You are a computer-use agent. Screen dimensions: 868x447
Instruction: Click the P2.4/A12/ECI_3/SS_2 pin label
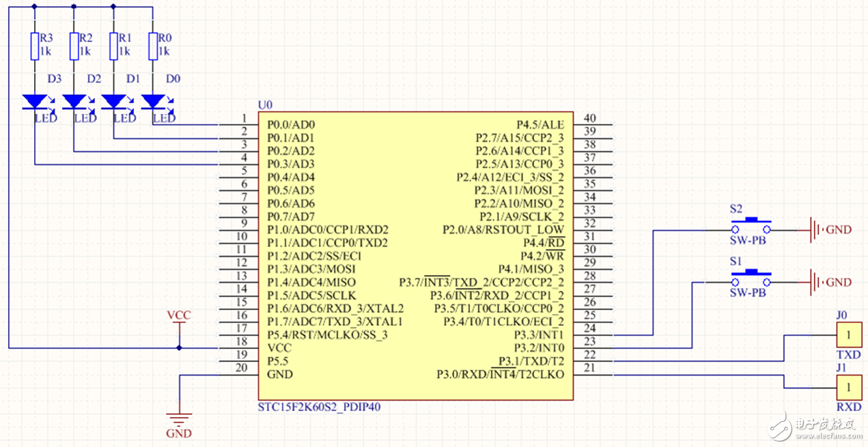tap(511, 177)
